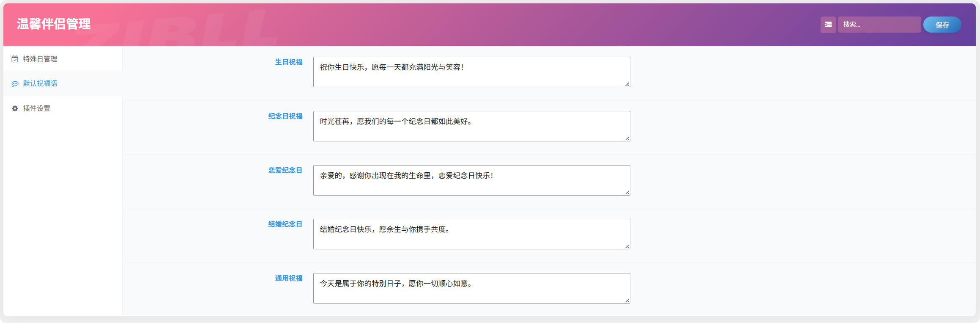Click inside the 结婚纪念日 textarea
The height and width of the screenshot is (323, 980).
point(471,234)
